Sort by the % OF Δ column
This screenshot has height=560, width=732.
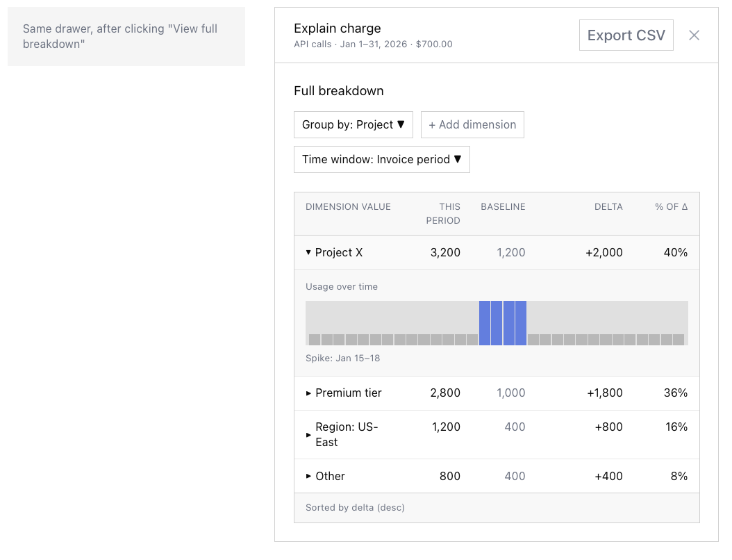[670, 206]
